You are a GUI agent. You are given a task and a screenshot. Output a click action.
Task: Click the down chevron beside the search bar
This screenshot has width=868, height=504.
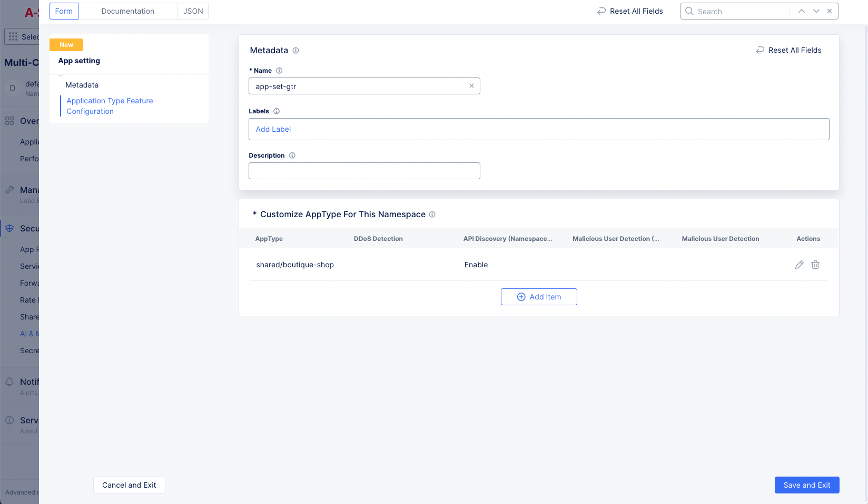[x=816, y=11]
